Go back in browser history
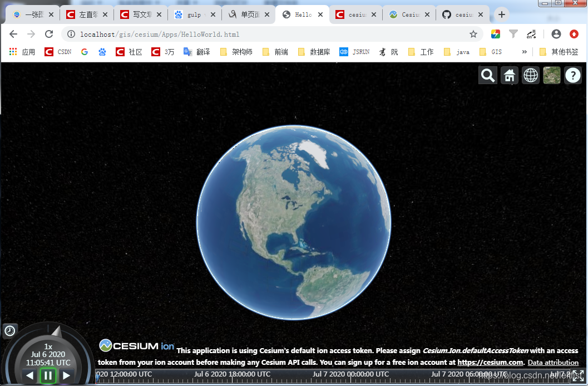588x386 pixels. (x=13, y=34)
